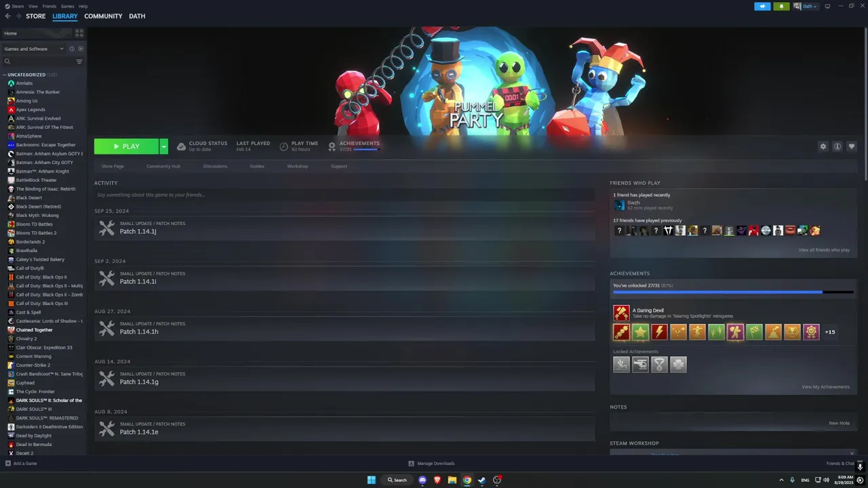Collapse the Uncategorized collection
Screen dimensions: 868x488
click(x=4, y=75)
